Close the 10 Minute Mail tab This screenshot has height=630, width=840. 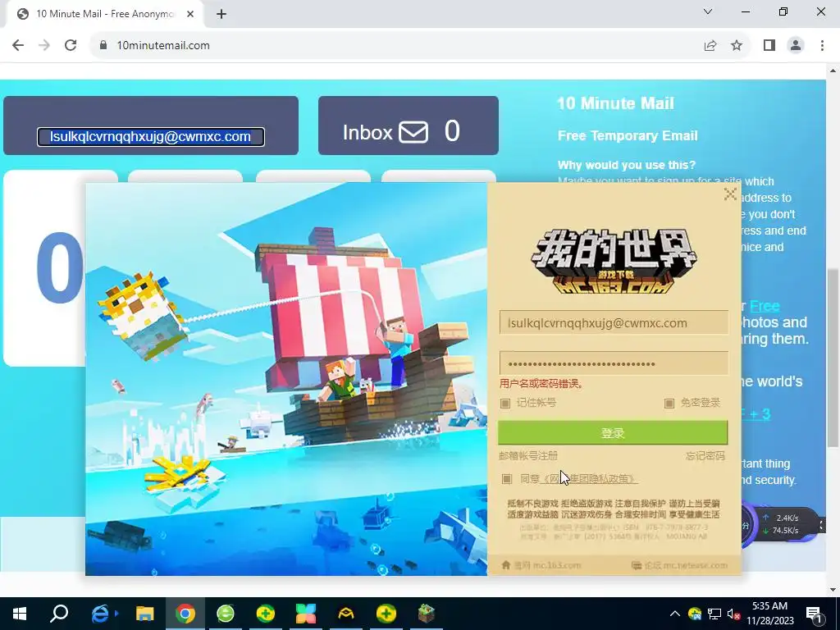(190, 15)
